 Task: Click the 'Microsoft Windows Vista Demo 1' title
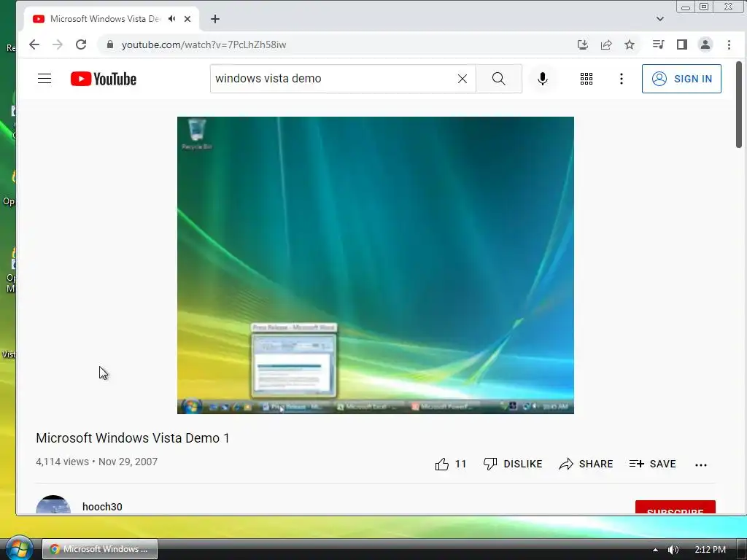[x=133, y=438]
